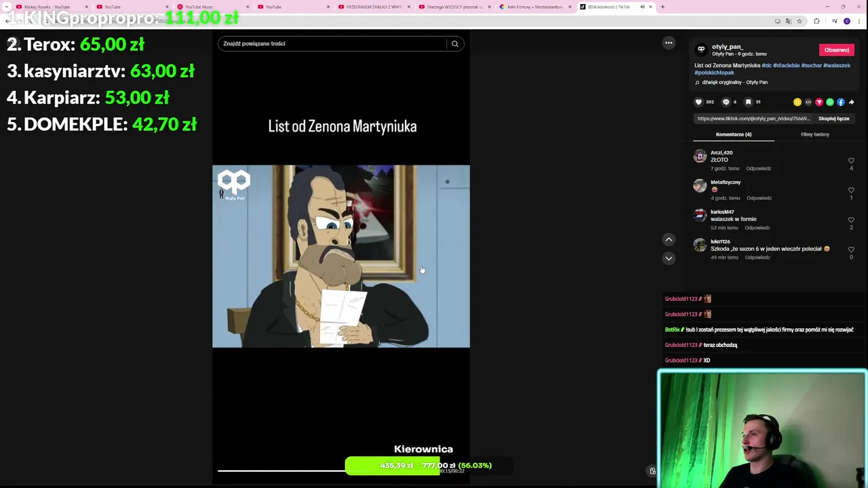Open the three-dots more options menu
The image size is (868, 488).
[x=669, y=43]
